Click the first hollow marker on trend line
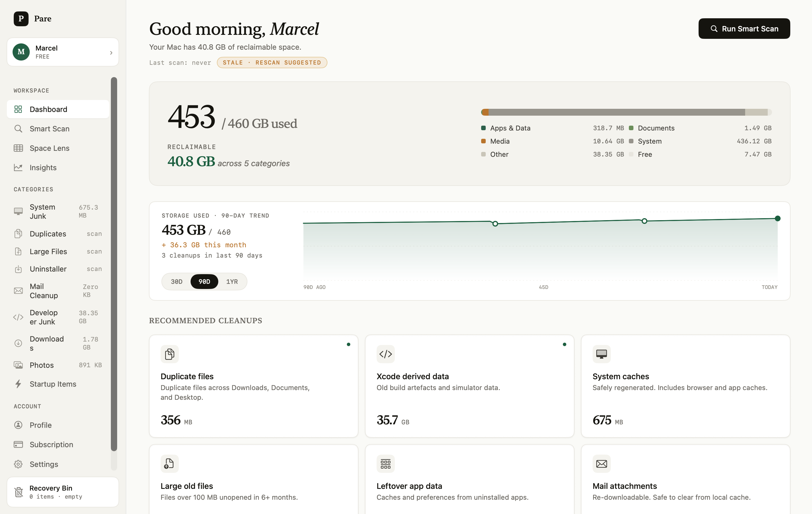The height and width of the screenshot is (514, 812). (495, 224)
